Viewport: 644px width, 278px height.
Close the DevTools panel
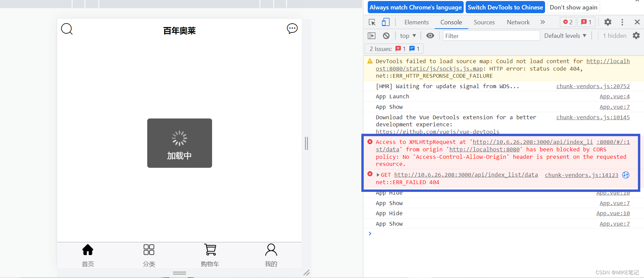tap(637, 22)
